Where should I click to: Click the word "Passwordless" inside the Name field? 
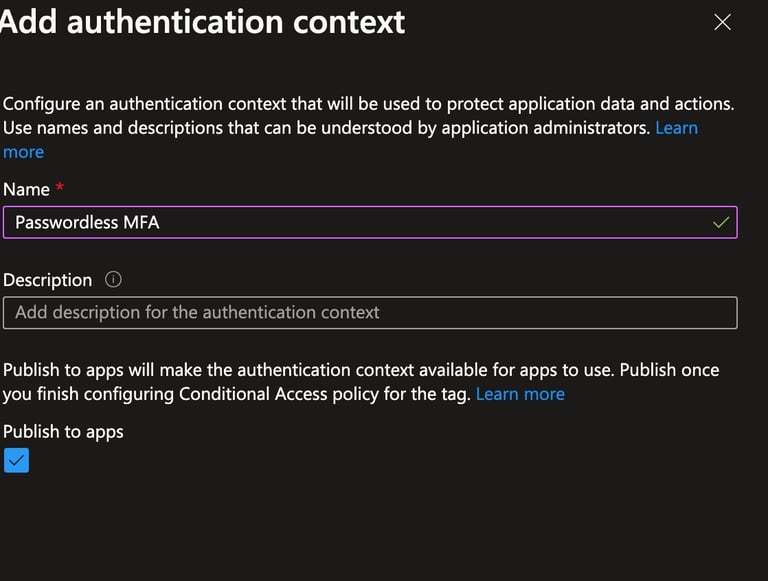pyautogui.click(x=67, y=222)
